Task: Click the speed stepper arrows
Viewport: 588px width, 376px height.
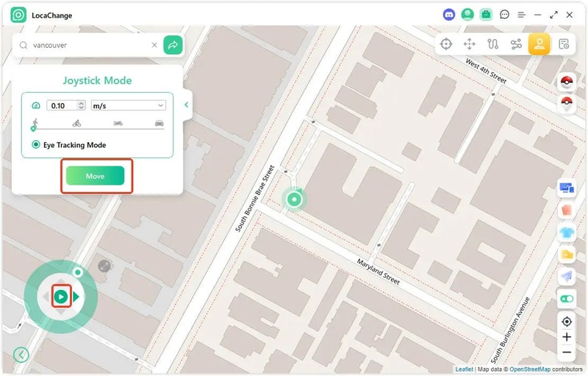Action: point(81,105)
